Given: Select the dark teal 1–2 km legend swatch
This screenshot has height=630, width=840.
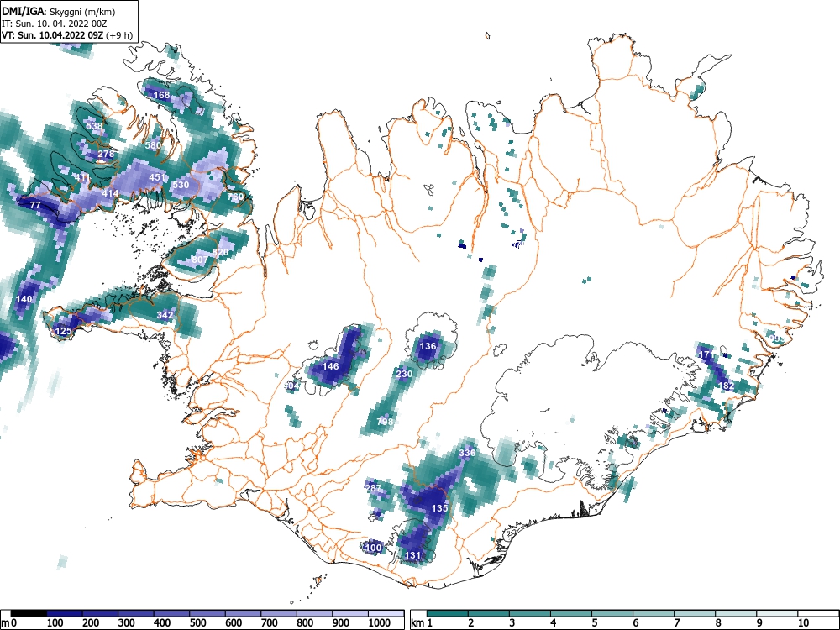Looking at the screenshot, I should pos(448,613).
